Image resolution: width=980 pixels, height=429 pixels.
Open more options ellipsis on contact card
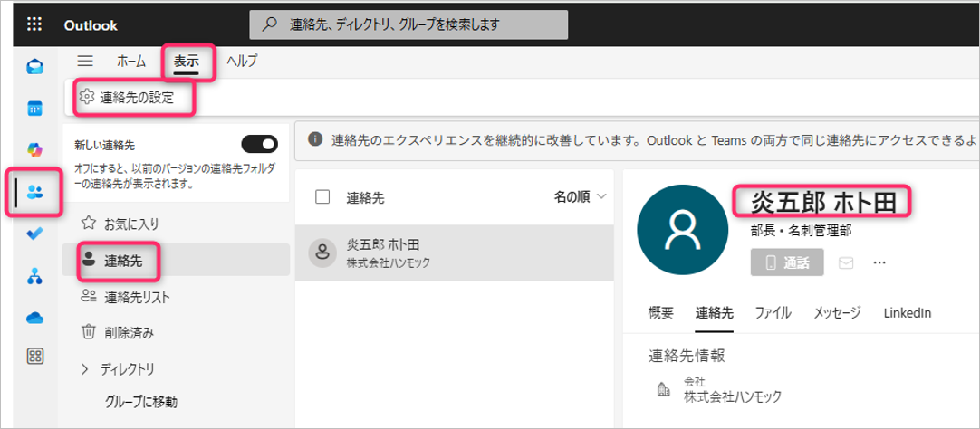878,262
